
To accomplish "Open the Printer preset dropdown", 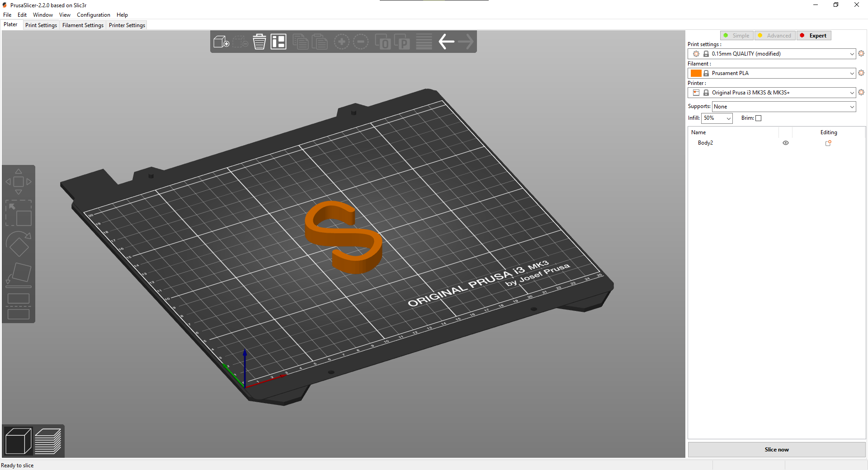I will coord(772,93).
